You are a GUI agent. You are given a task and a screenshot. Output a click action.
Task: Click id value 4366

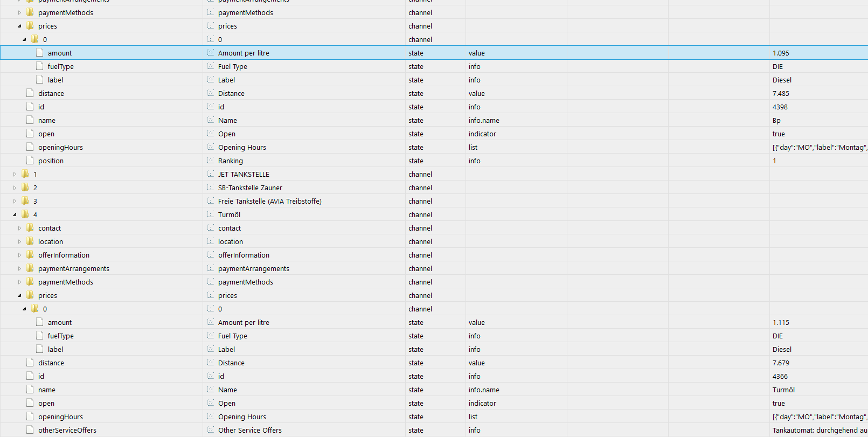tap(780, 376)
